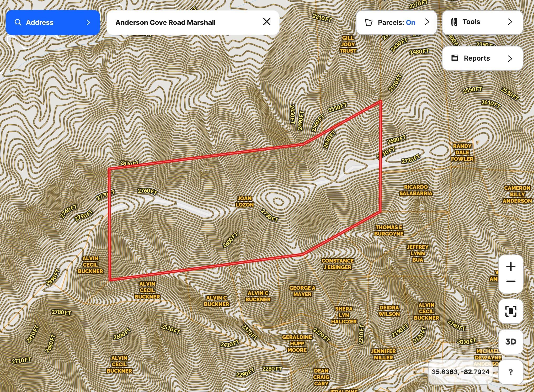Click the Joan Lozon parcel label

[244, 202]
